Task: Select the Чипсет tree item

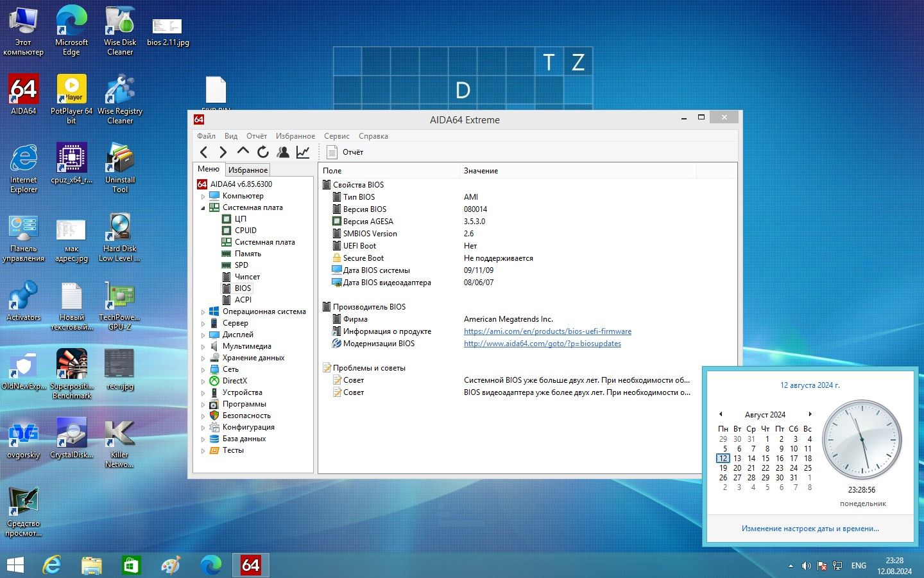Action: 247,277
